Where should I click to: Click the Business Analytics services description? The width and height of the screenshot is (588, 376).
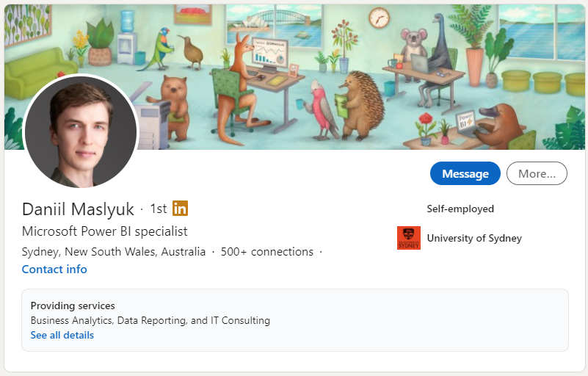pos(150,320)
